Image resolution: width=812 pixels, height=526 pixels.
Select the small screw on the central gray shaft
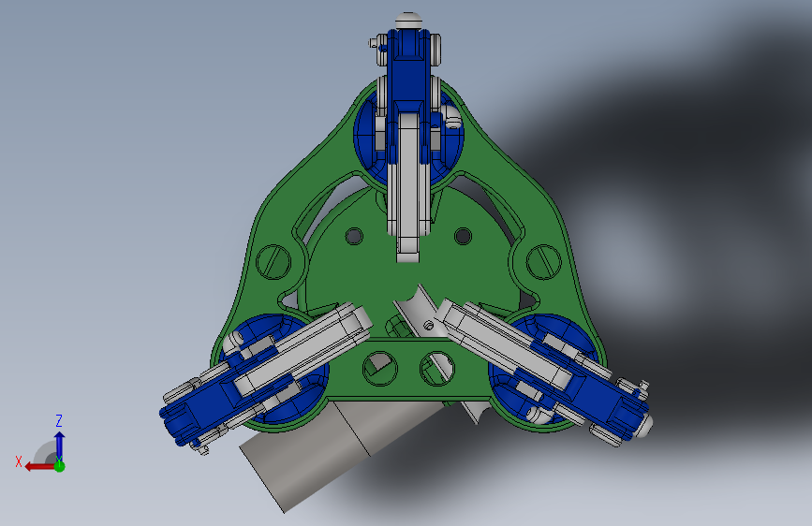(428, 326)
